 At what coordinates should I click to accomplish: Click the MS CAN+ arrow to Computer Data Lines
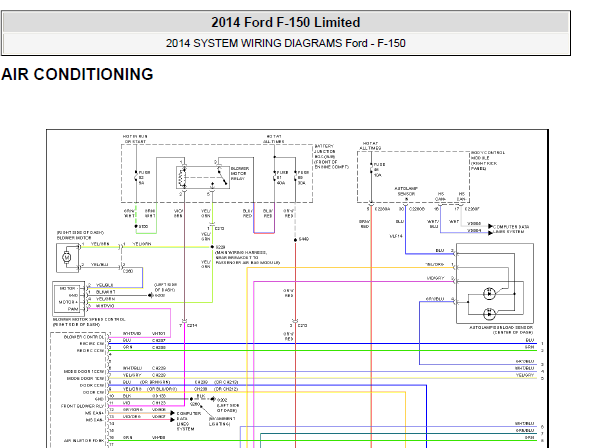(172, 413)
